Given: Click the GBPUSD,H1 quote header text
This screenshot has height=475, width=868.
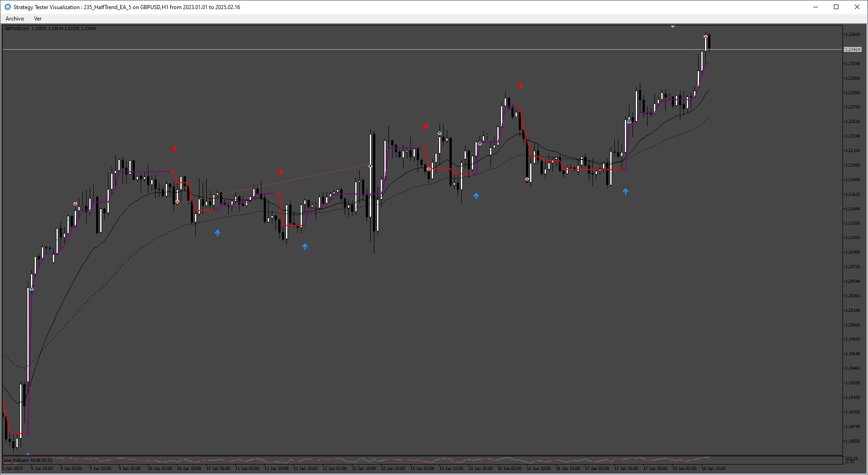Looking at the screenshot, I should click(x=50, y=29).
